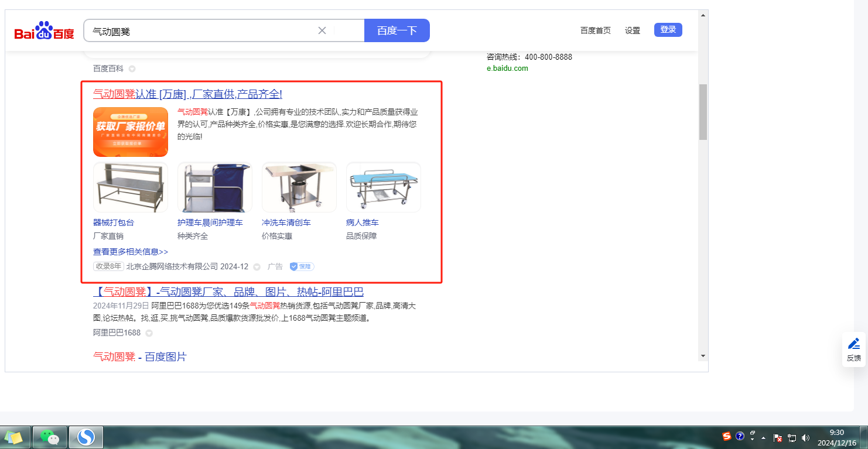Open the 护理车晨间护理车 link
Screen dimensions: 868x449
point(210,222)
